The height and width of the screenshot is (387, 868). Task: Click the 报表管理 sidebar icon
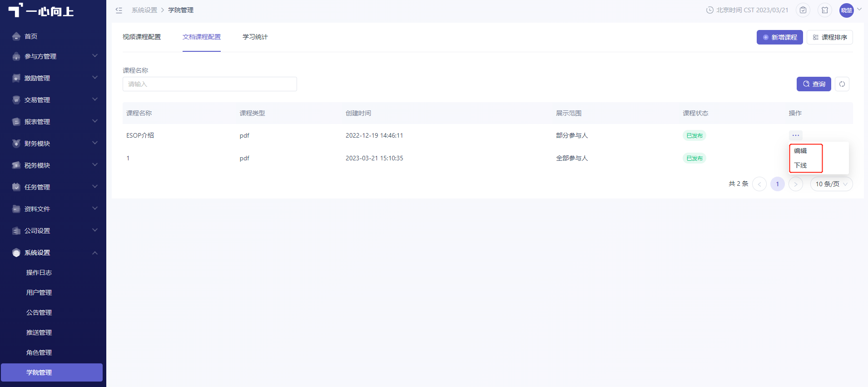(16, 122)
